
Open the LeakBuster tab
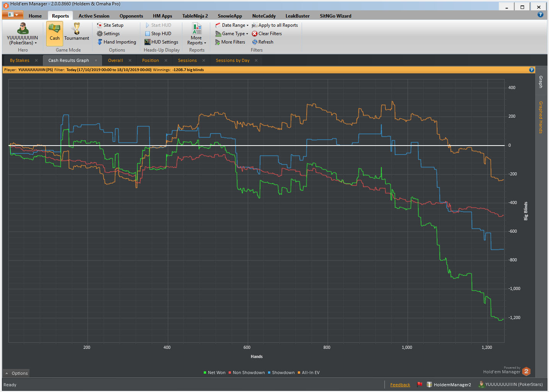point(297,16)
